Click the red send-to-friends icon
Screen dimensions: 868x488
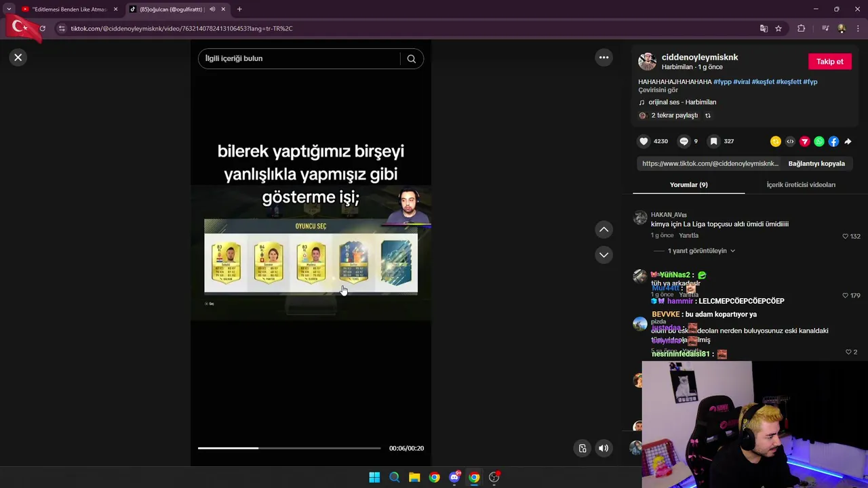point(804,142)
